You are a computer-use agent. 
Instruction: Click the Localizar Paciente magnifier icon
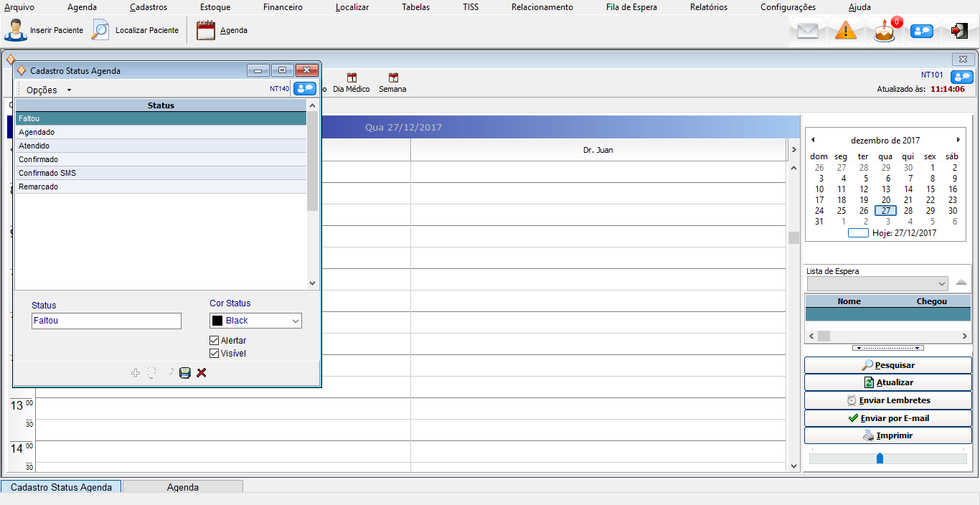pos(101,31)
